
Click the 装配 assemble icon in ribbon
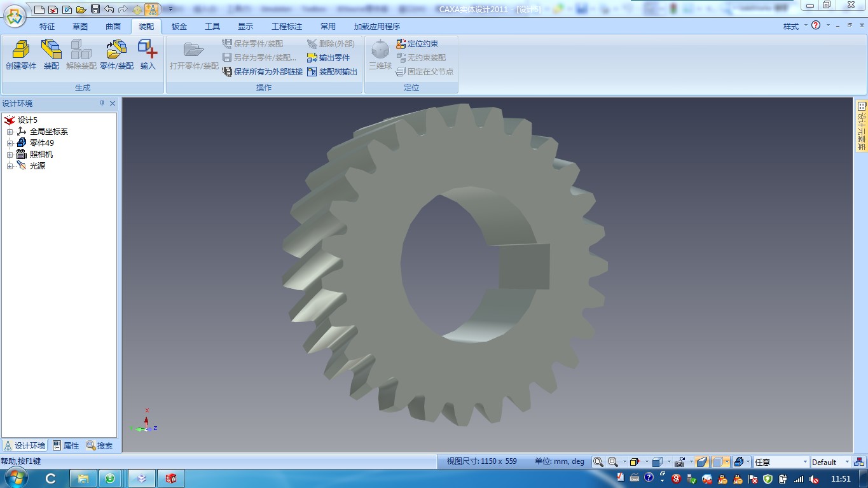tap(52, 54)
